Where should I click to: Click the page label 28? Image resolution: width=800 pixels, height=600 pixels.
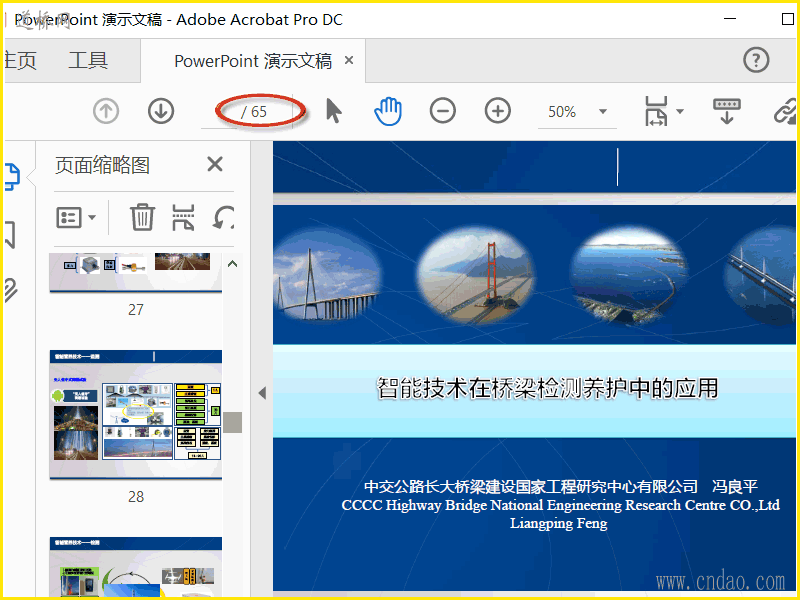coord(136,496)
